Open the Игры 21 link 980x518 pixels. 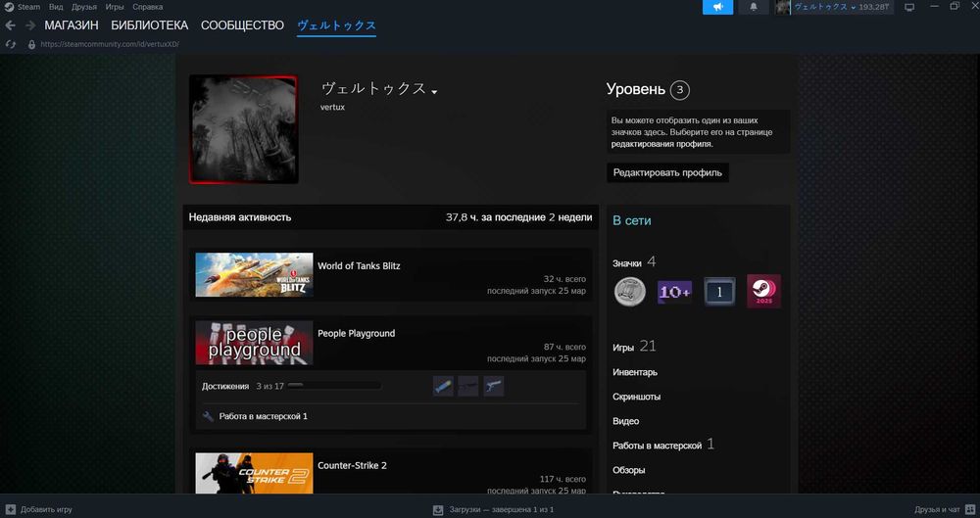pos(634,347)
